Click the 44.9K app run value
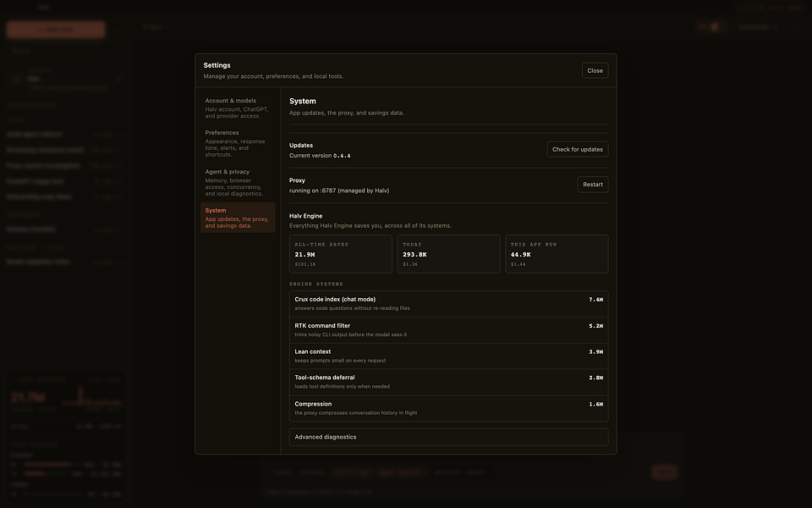 (x=520, y=255)
